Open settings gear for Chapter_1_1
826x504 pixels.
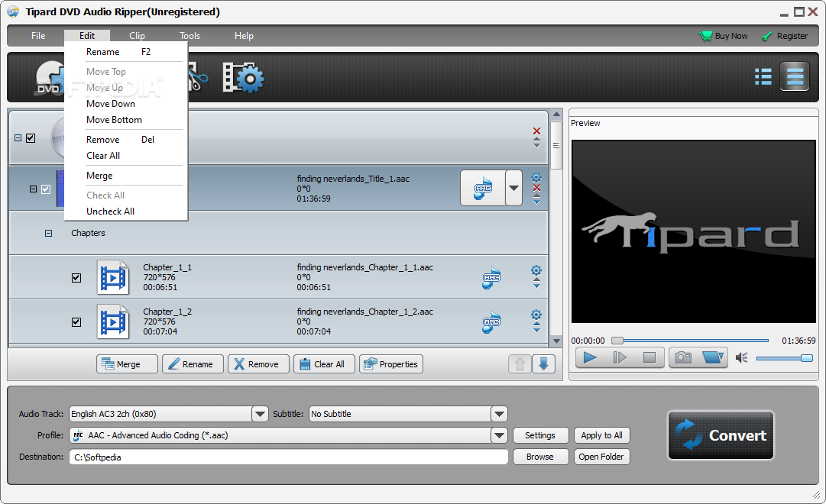click(536, 270)
